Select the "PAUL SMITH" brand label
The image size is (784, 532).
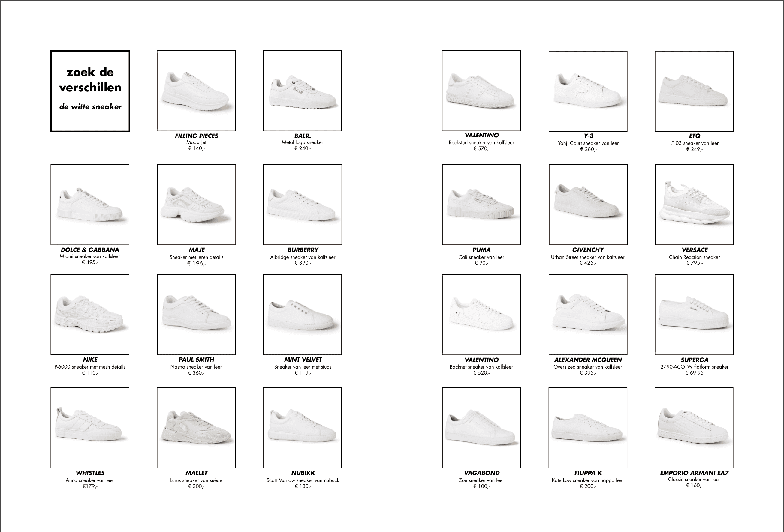pyautogui.click(x=196, y=360)
